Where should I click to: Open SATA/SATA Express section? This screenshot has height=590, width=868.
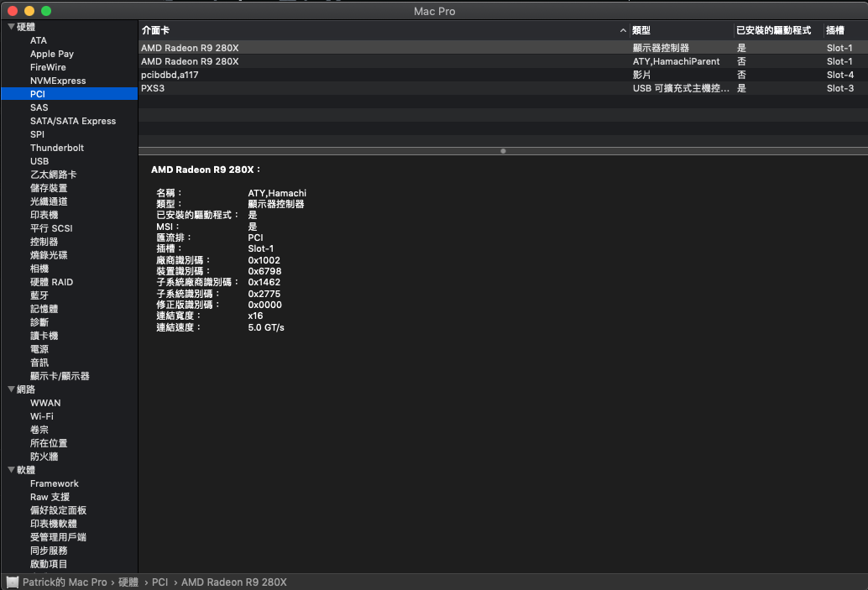point(72,121)
